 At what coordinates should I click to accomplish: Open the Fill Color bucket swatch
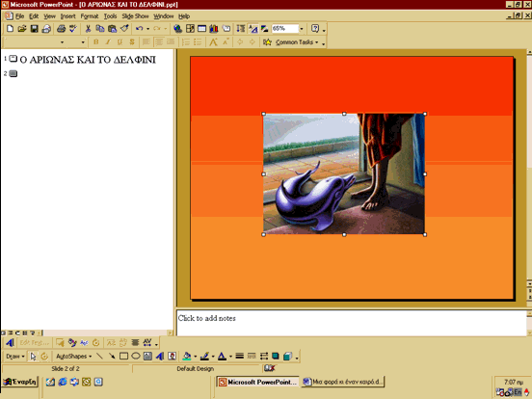click(187, 357)
